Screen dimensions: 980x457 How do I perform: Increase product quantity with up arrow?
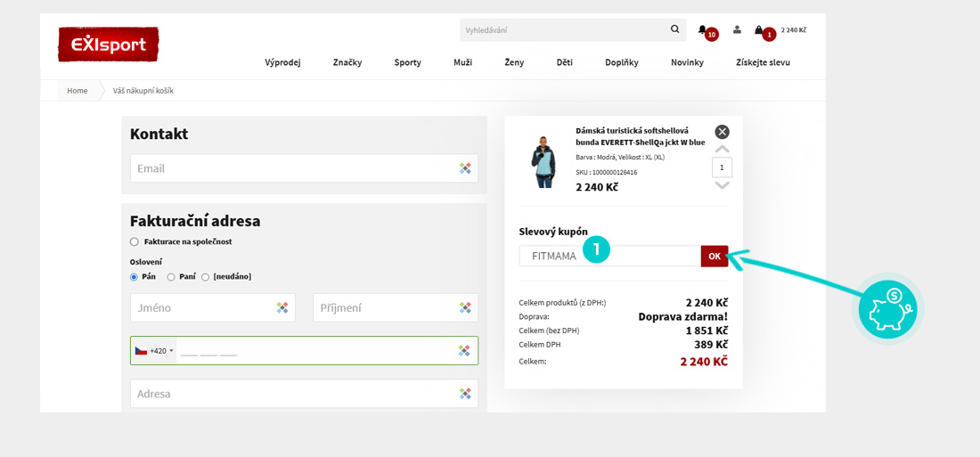pyautogui.click(x=722, y=150)
